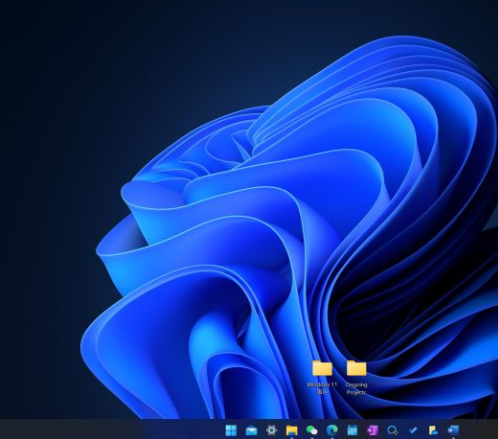
Task: Open the yellow file-with-cloud taskbar icon
Action: point(433,430)
